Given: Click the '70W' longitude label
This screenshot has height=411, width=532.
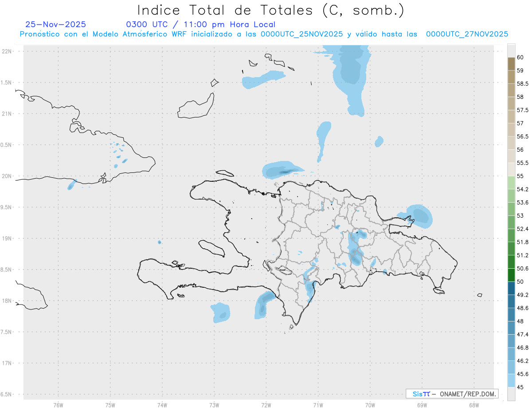Looking at the screenshot, I should tap(370, 405).
